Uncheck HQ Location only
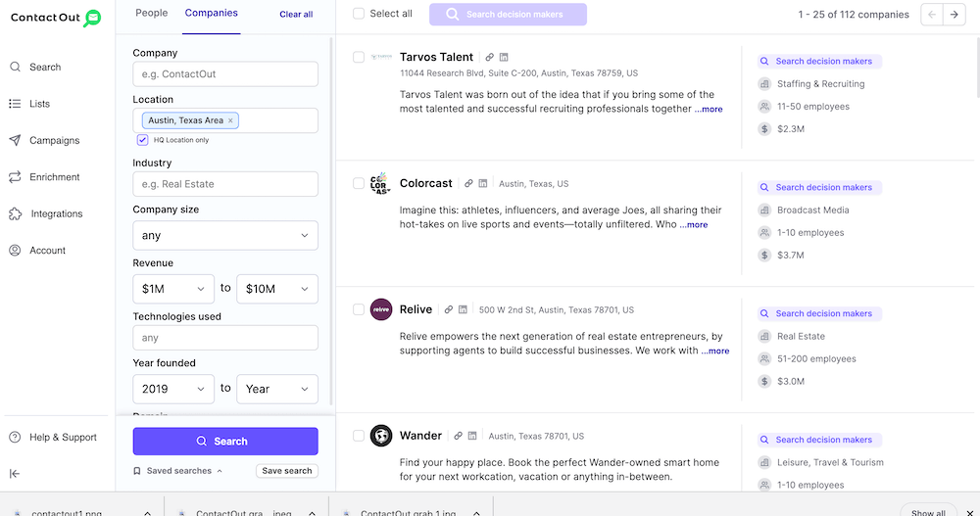This screenshot has width=980, height=516. 142,140
